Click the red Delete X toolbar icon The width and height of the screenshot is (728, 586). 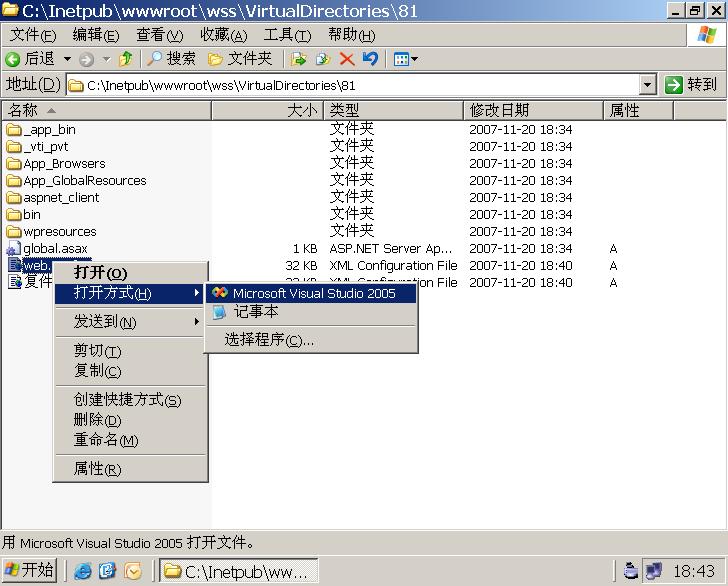click(x=347, y=59)
